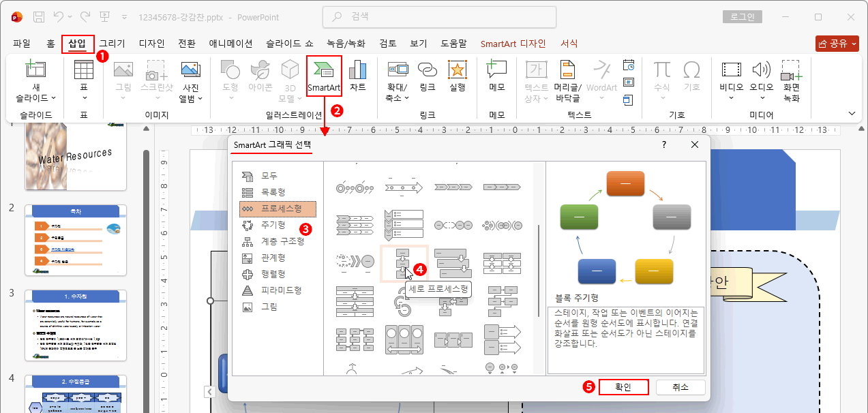Click the SmartArt icon in ribbon

pos(323,76)
